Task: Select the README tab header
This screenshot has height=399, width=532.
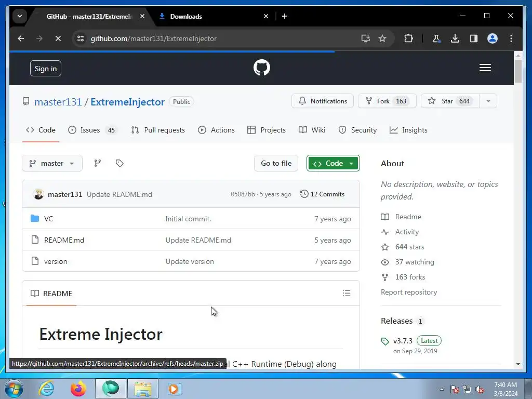Action: pos(51,294)
